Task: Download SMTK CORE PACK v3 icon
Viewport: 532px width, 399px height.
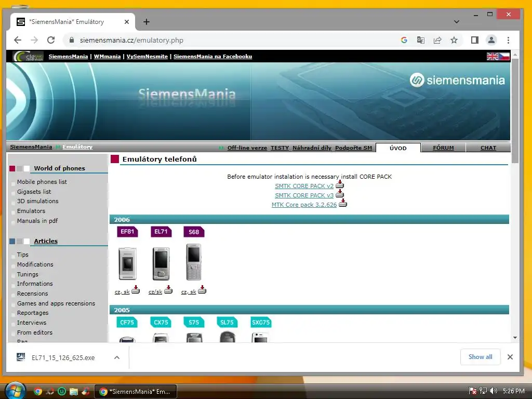Action: pos(340,194)
